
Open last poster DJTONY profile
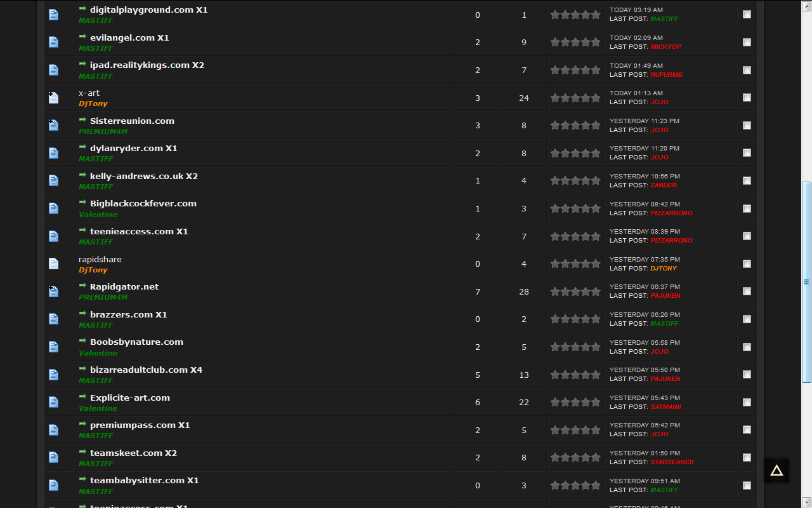coord(664,269)
